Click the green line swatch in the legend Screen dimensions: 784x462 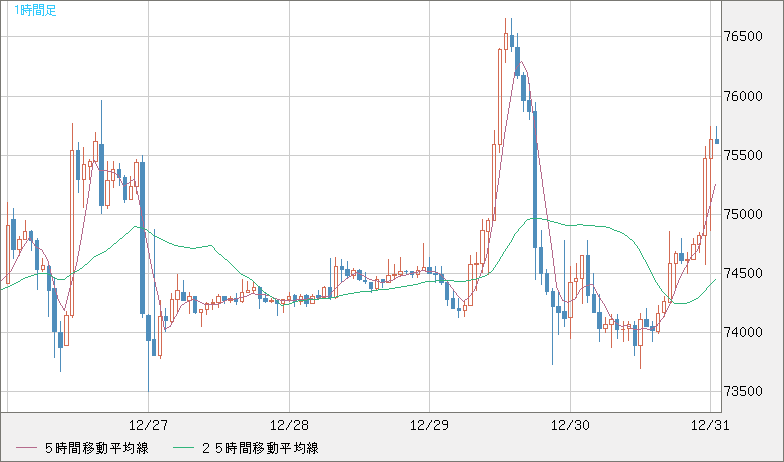[184, 448]
